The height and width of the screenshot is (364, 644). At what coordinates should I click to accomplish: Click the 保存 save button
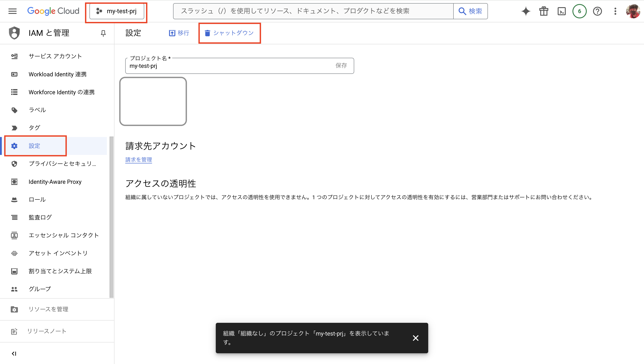click(341, 66)
